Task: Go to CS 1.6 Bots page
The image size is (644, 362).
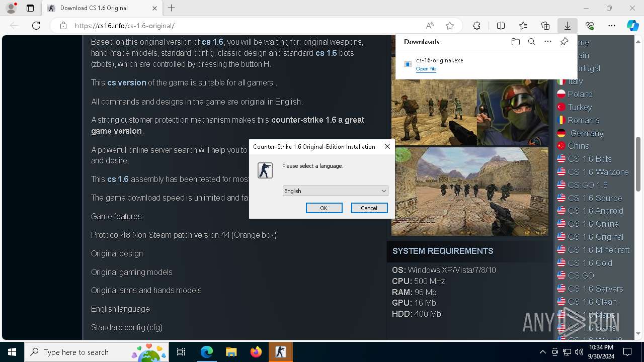Action: (590, 159)
